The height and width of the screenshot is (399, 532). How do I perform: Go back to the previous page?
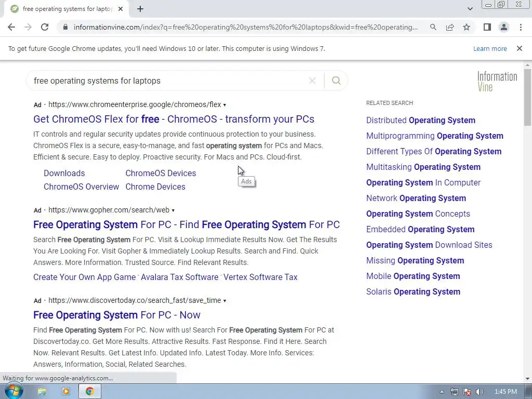[11, 27]
